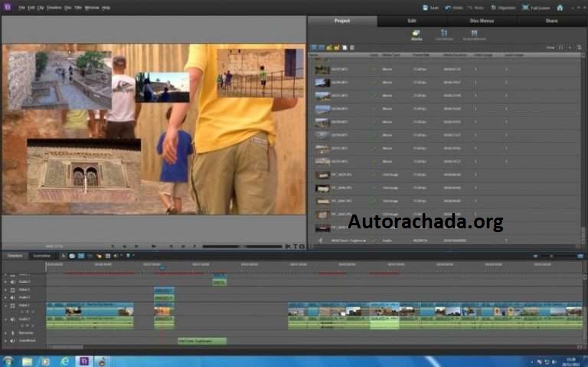Viewport: 588px width, 367px height.
Task: Click the InstantMovie icon
Action: (x=475, y=35)
